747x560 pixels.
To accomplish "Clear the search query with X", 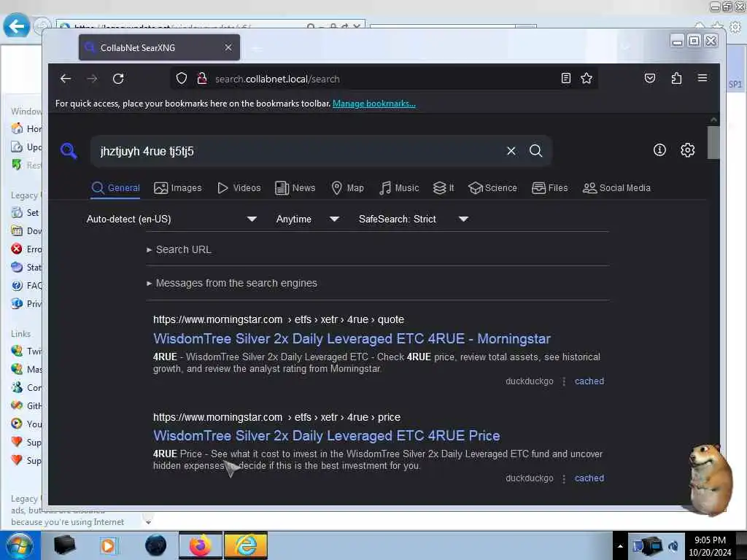I will [511, 151].
